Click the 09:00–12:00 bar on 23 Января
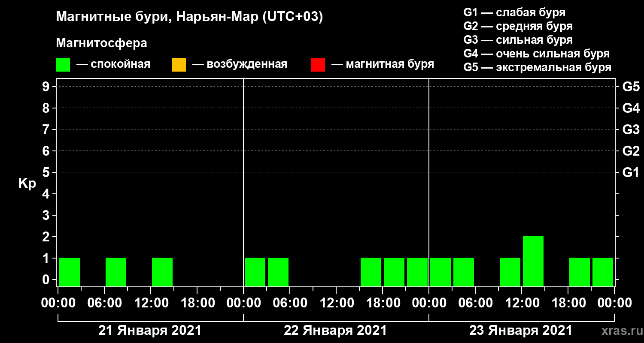Screen dimensions: 644x343 pos(510,272)
